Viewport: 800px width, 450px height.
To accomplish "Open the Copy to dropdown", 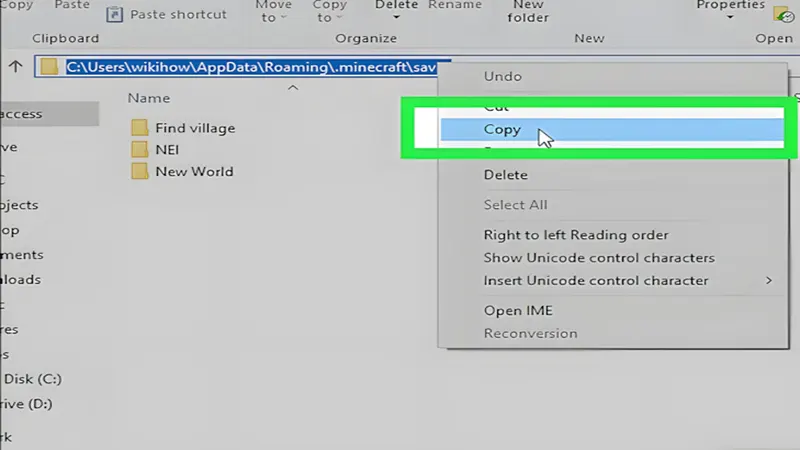I will click(329, 12).
